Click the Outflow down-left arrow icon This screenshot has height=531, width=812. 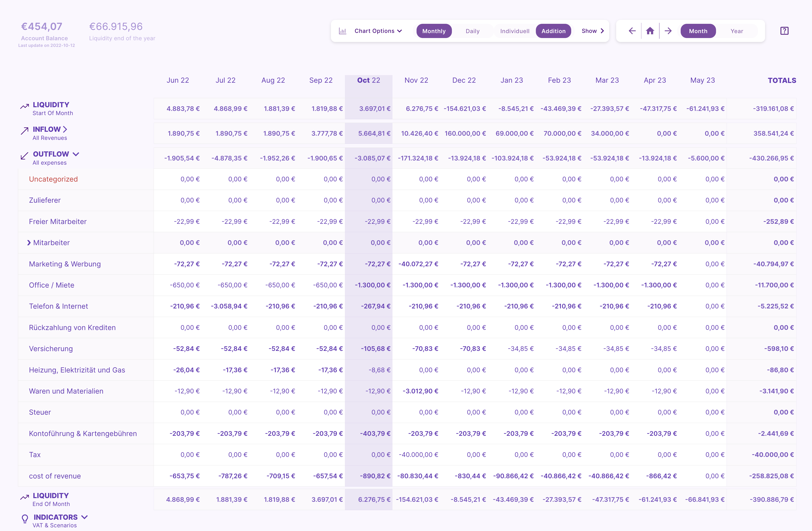tap(24, 156)
